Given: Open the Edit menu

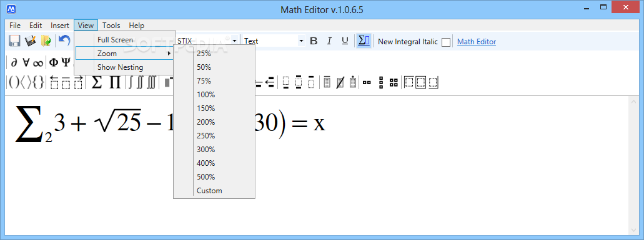Looking at the screenshot, I should [x=36, y=26].
